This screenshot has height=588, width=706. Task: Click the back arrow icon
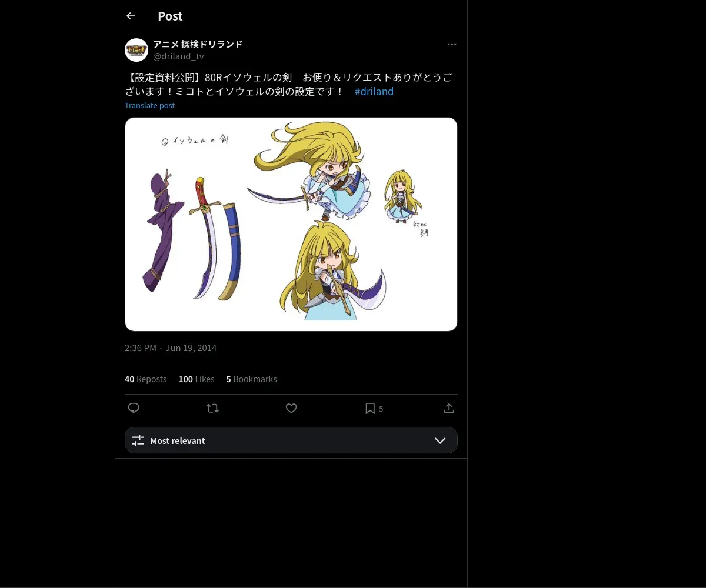(x=131, y=16)
